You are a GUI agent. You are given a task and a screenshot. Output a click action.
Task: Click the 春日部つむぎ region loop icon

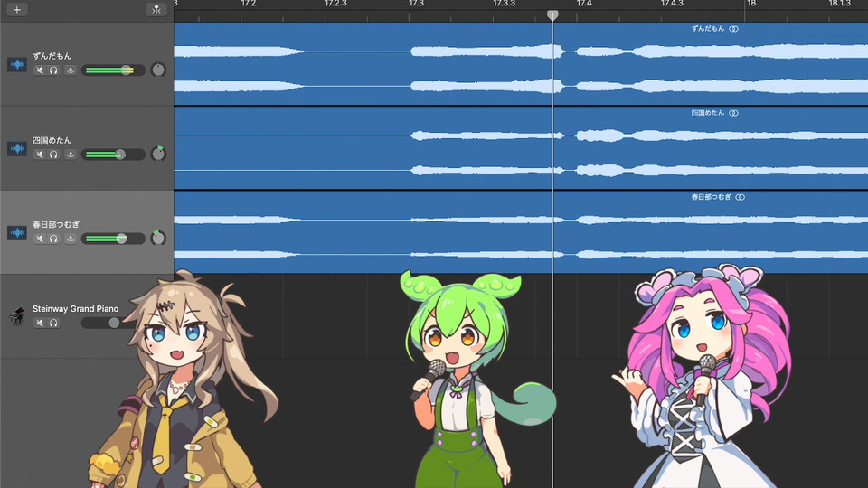[741, 197]
